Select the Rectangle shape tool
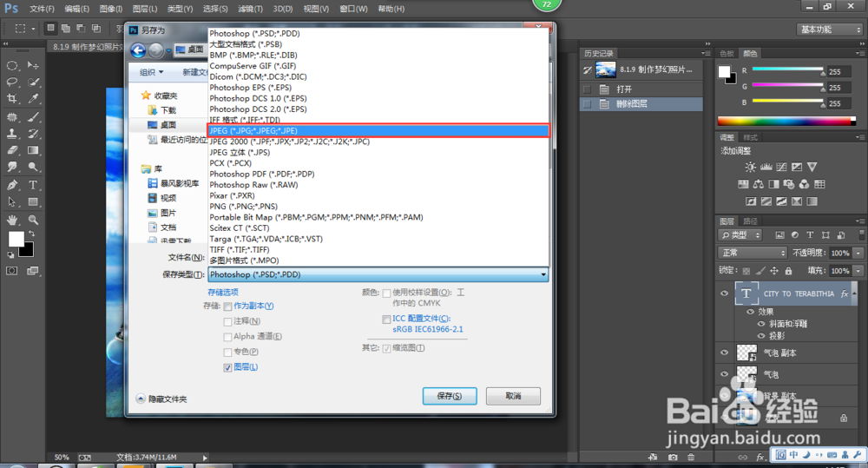This screenshot has width=868, height=468. tap(33, 201)
